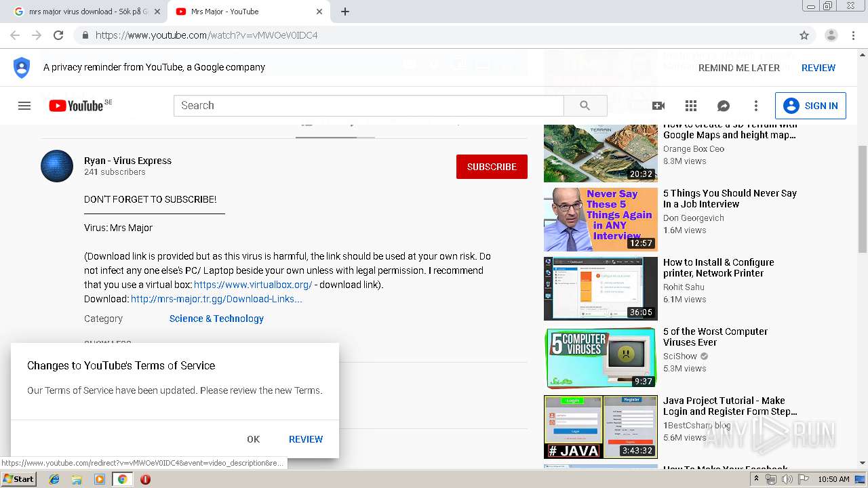Open Internet Explorer from the taskbar
The image size is (868, 488).
(54, 479)
